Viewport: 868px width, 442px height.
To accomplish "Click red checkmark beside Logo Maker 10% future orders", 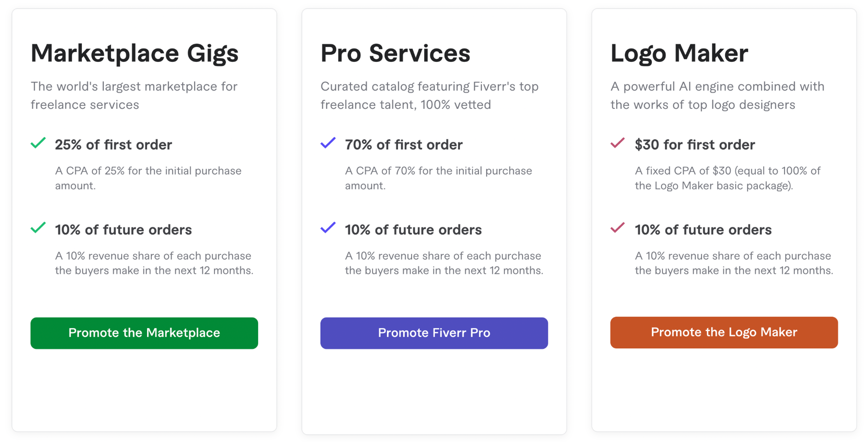I will coord(618,228).
